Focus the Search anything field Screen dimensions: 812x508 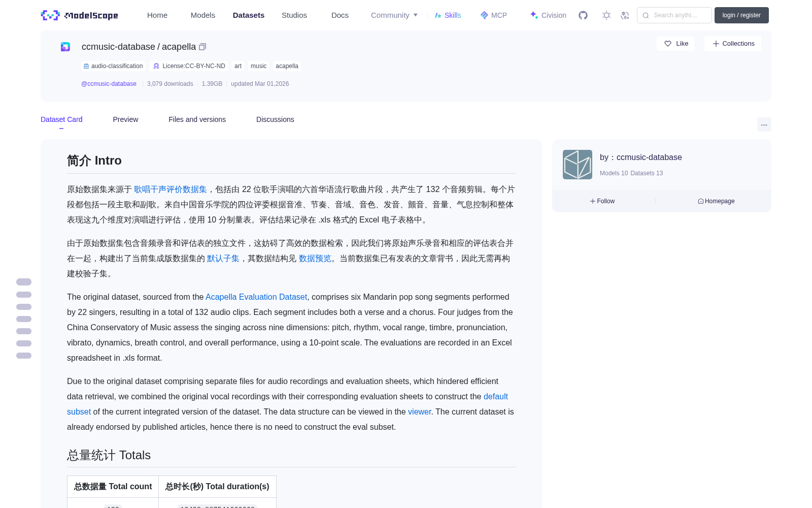674,15
